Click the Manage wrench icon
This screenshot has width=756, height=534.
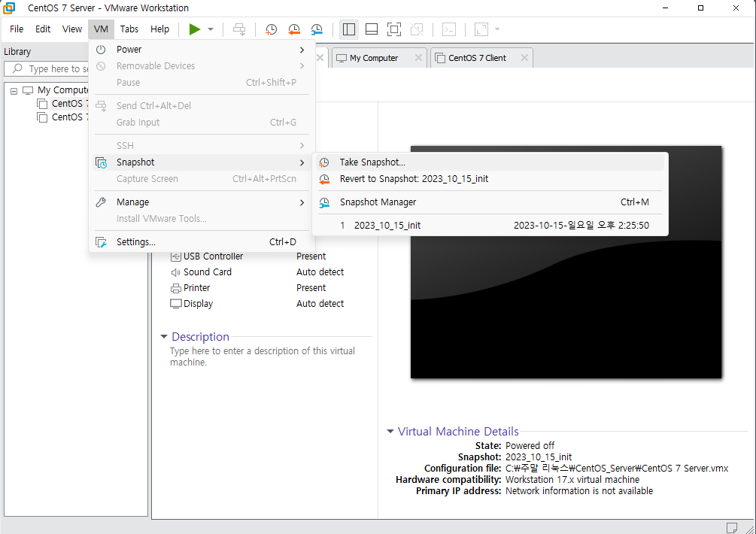pos(101,202)
